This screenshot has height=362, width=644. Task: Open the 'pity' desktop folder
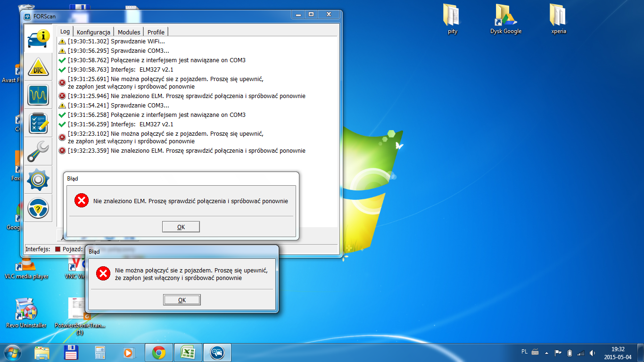click(x=452, y=19)
